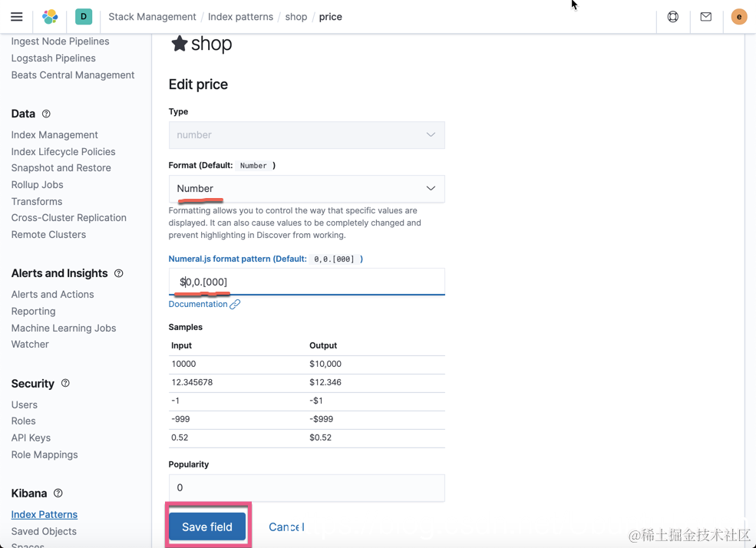This screenshot has height=548, width=756.
Task: Click help icon next to Data heading
Action: pos(46,114)
